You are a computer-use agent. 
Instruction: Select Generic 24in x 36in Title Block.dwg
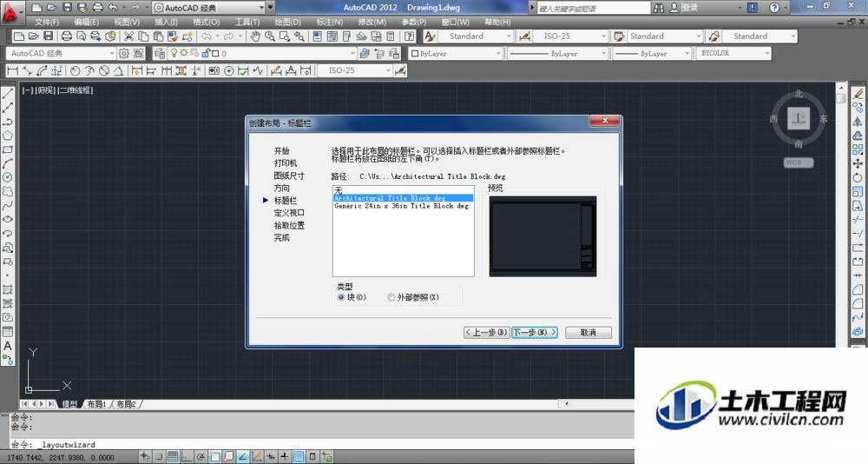pos(403,206)
